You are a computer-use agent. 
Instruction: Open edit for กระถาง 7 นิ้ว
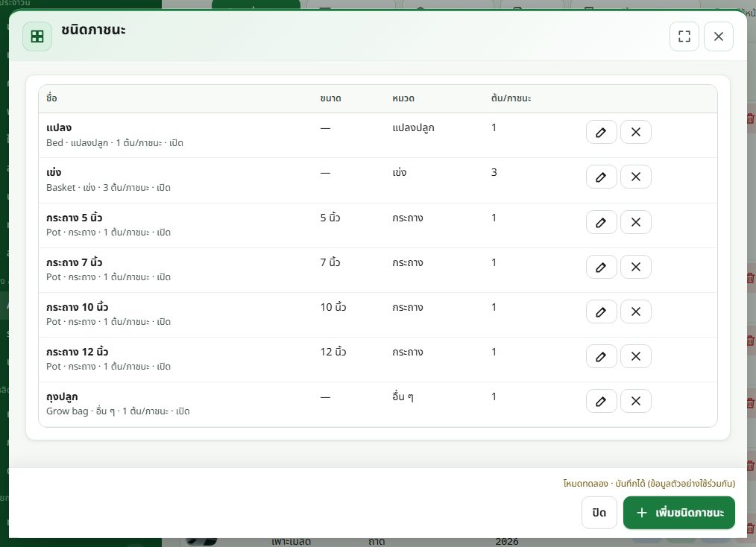601,267
